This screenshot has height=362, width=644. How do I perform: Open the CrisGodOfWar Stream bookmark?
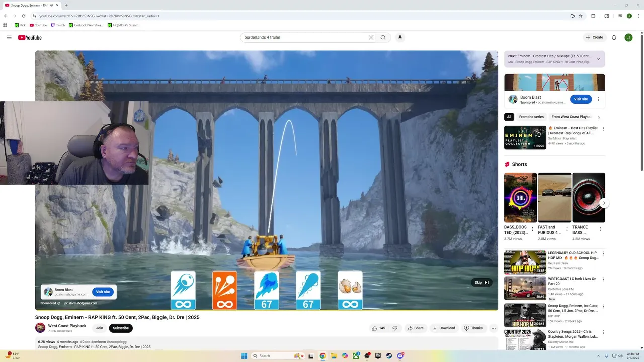click(x=86, y=25)
